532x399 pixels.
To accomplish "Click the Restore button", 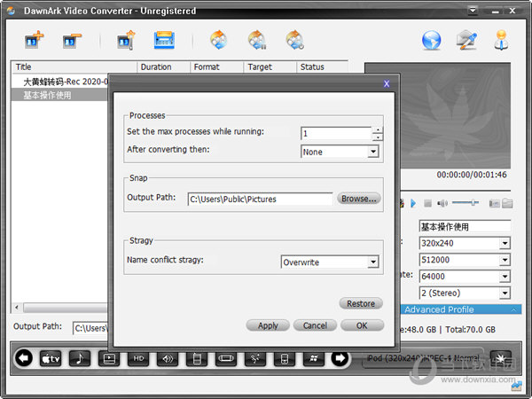I will coord(361,303).
